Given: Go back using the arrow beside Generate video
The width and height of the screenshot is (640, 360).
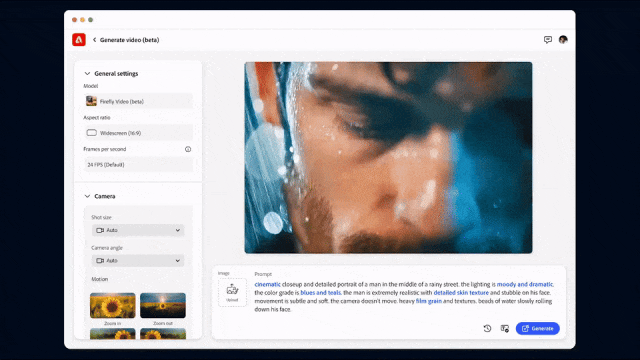Looking at the screenshot, I should tap(94, 40).
